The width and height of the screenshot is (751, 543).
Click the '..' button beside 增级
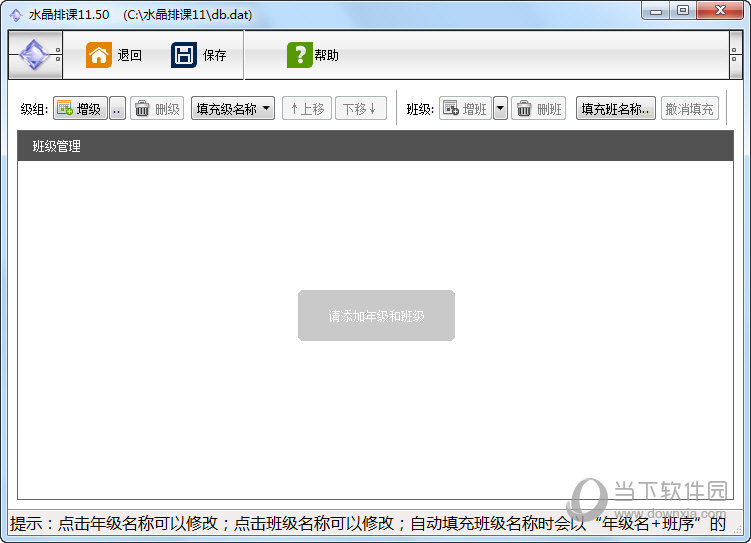click(117, 109)
